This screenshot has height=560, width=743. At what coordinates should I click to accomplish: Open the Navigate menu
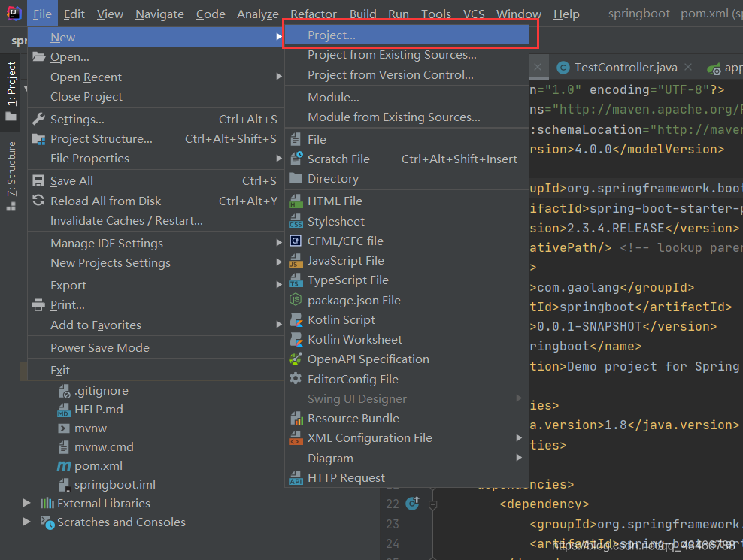click(x=159, y=14)
